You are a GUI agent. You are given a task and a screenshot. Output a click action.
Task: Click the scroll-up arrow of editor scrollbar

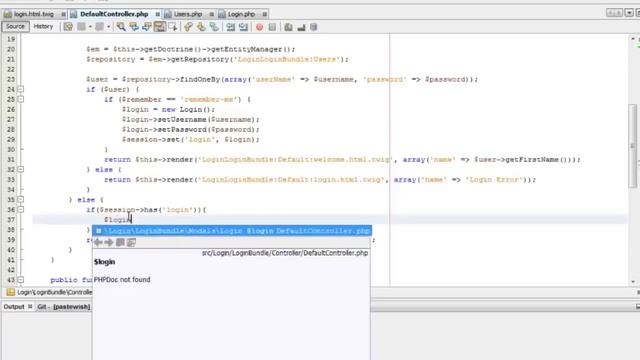coord(633,38)
